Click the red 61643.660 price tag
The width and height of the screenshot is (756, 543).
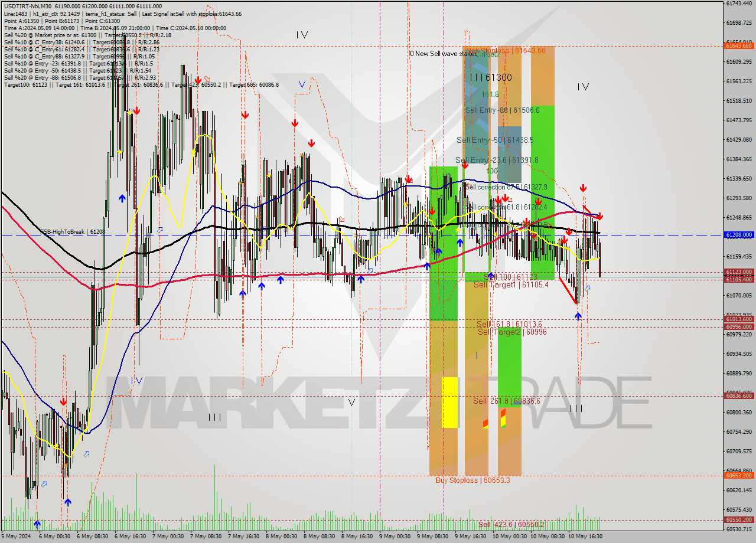click(738, 45)
